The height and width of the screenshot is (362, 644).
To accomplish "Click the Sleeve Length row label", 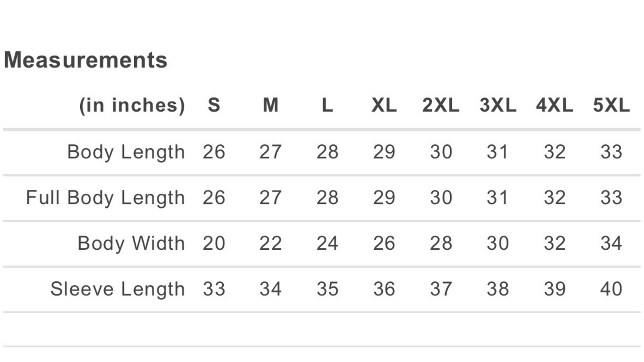I will tap(118, 289).
